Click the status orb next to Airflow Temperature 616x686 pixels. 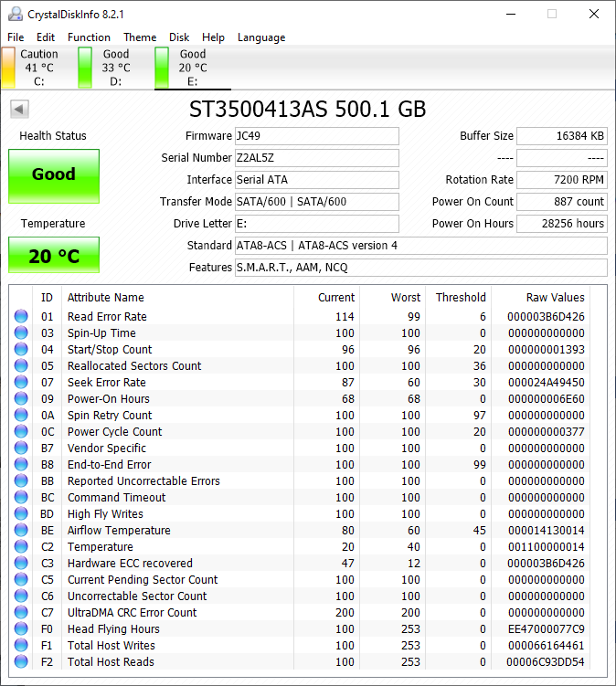point(21,531)
